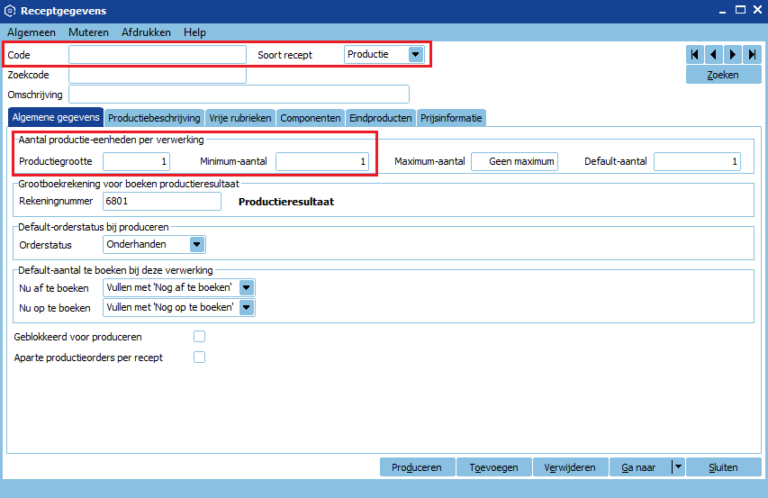Click the previous record arrow icon
The height and width of the screenshot is (498, 768).
[x=714, y=54]
